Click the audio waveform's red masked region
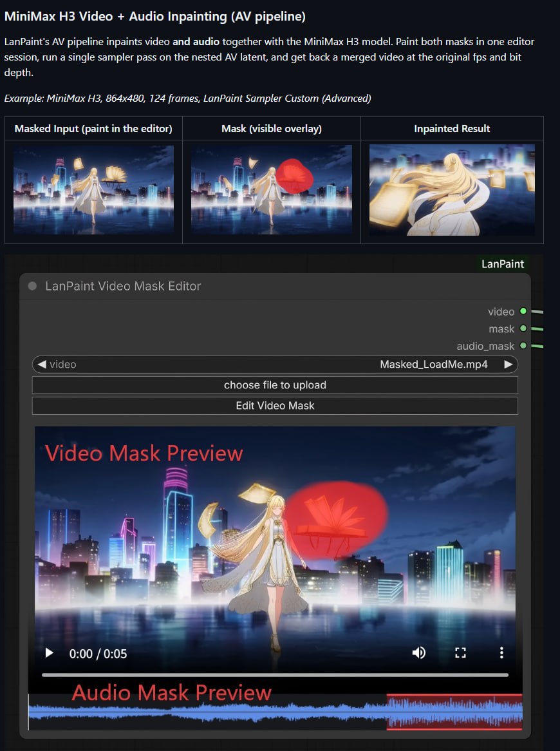This screenshot has height=751, width=560. pyautogui.click(x=454, y=712)
